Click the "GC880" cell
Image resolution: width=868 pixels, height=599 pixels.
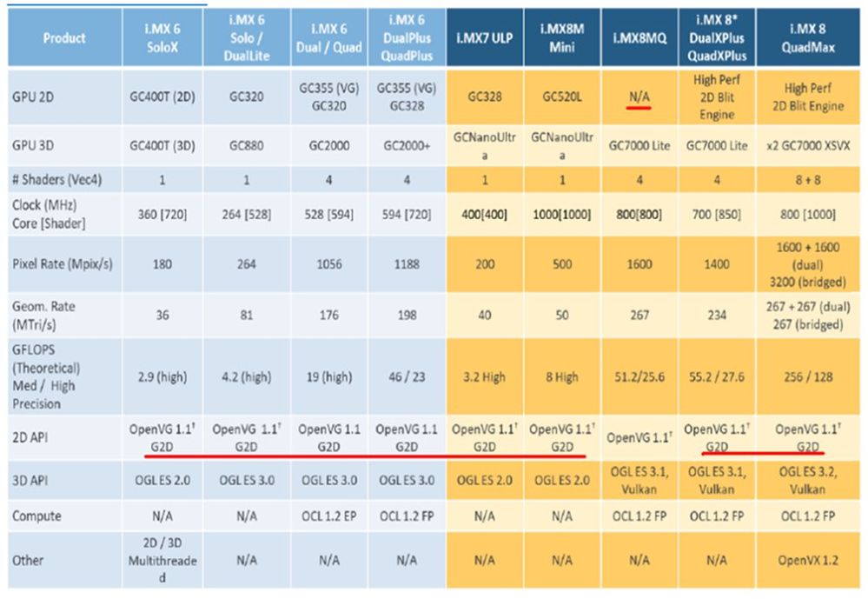point(247,146)
